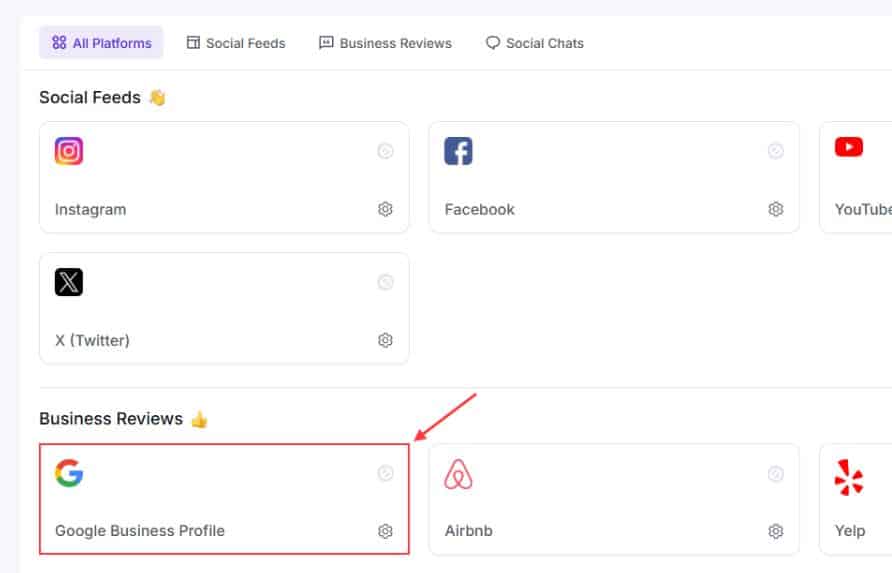Viewport: 892px width, 573px height.
Task: Toggle Google Business Profile status indicator
Action: coord(385,473)
